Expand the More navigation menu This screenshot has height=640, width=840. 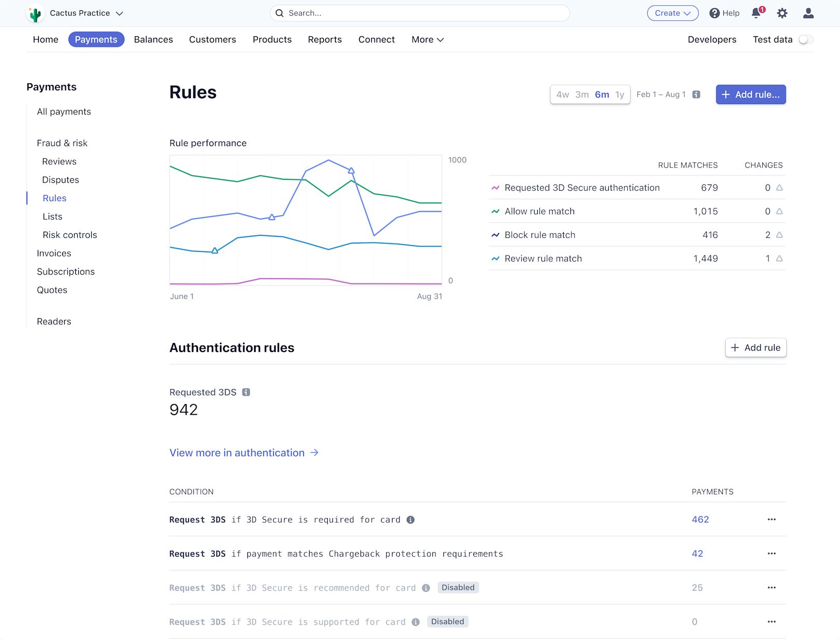427,39
